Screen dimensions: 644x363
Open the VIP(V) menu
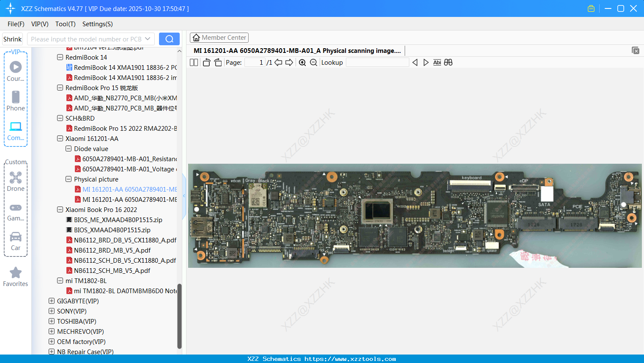pos(40,24)
